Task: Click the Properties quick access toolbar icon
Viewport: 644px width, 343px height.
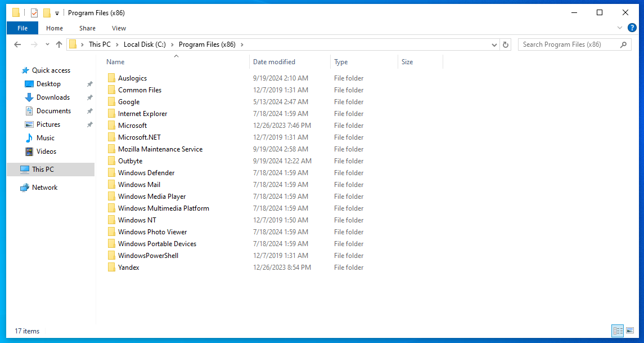Action: tap(34, 13)
